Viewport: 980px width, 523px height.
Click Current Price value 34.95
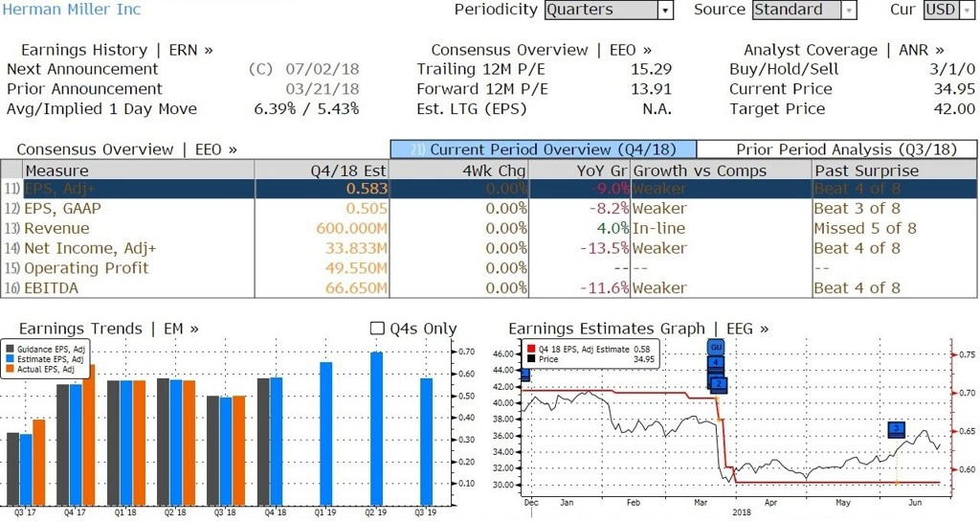(x=954, y=89)
